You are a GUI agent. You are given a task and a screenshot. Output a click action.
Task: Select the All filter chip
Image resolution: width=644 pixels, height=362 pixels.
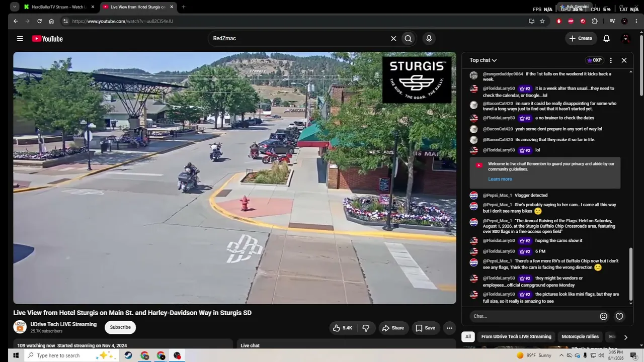coord(468,337)
